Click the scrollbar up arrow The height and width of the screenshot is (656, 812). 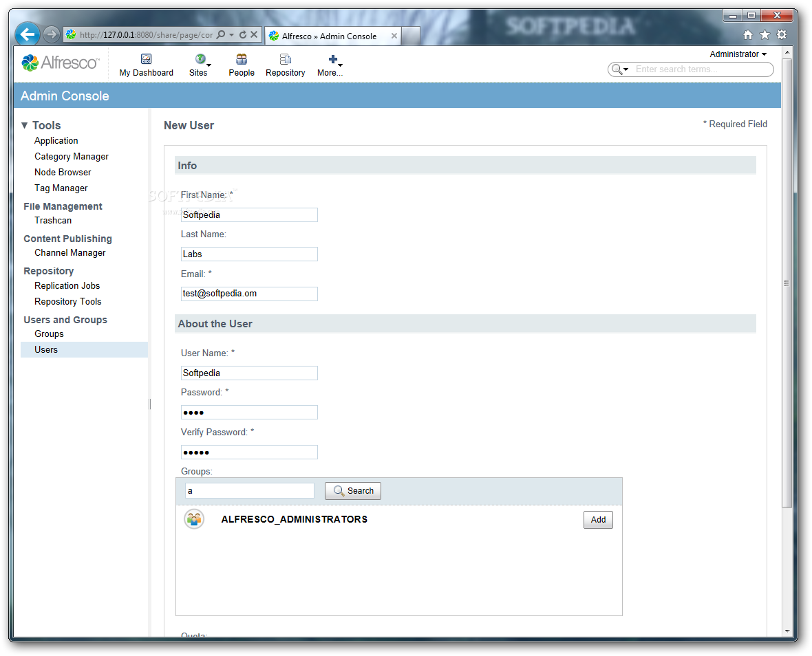[787, 52]
